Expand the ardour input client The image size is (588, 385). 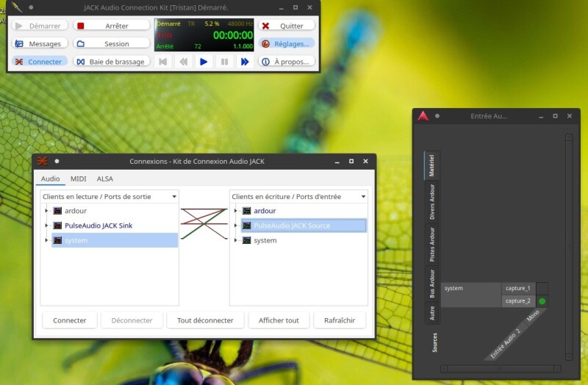coord(235,211)
